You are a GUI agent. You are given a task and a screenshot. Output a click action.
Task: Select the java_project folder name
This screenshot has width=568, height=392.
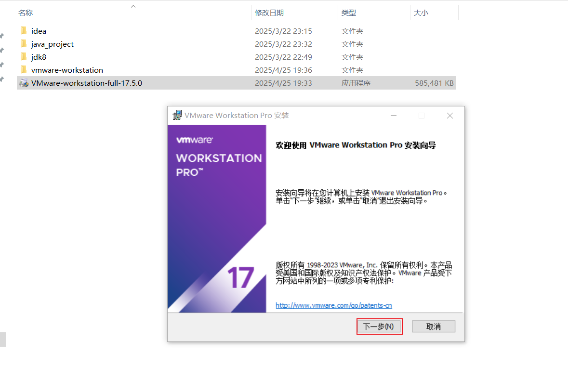point(53,44)
